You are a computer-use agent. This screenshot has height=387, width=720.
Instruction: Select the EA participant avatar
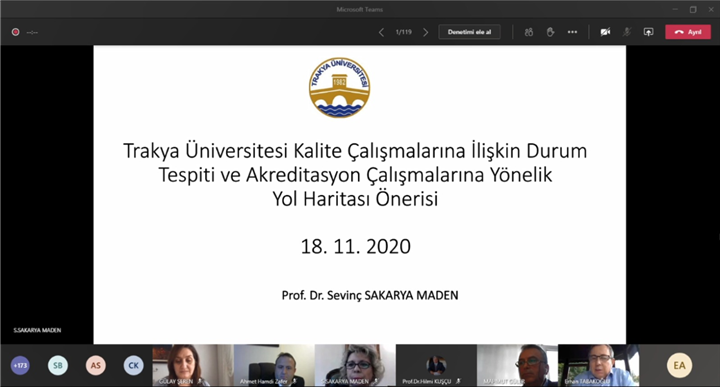[679, 365]
